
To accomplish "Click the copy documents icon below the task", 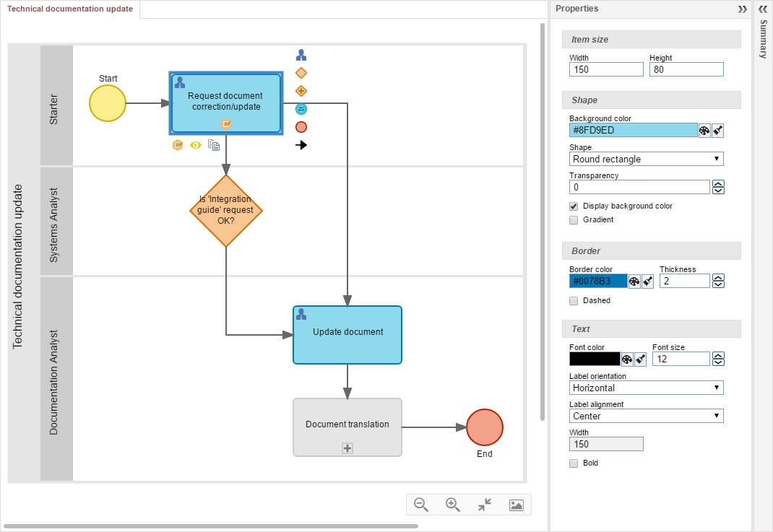I will point(214,145).
